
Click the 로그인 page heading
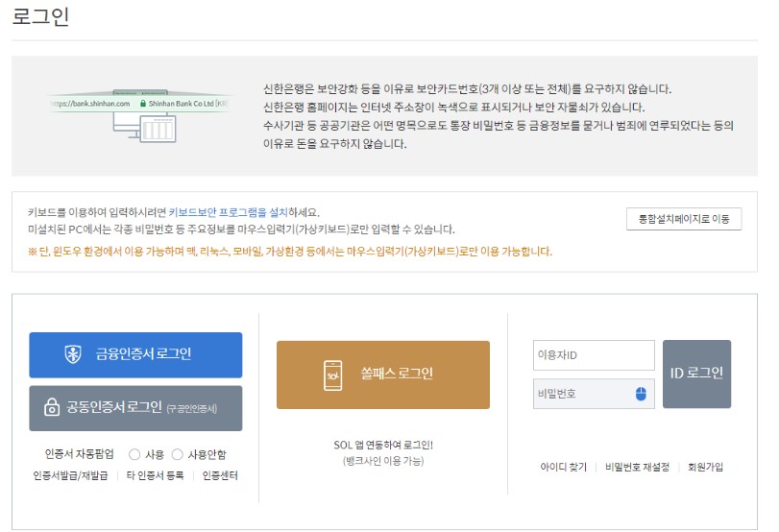(40, 16)
